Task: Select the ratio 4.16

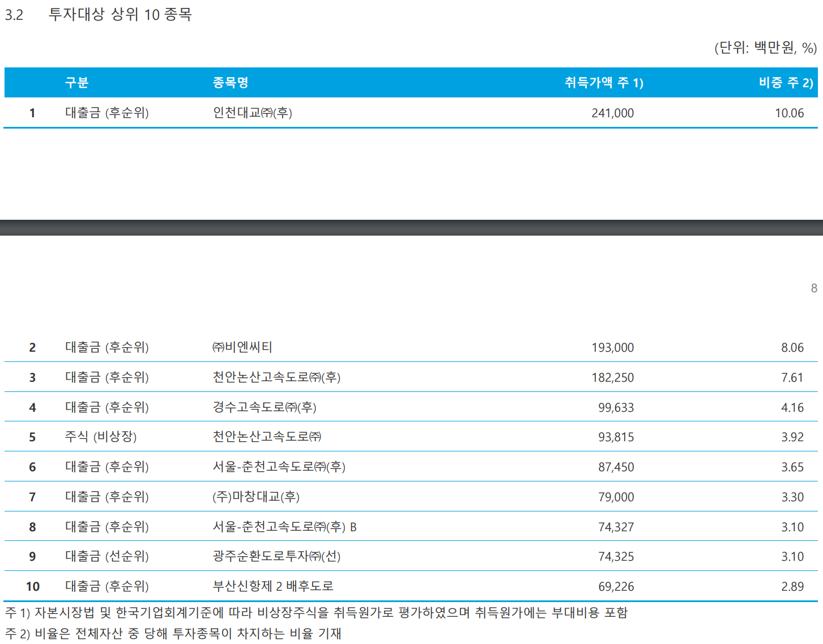Action: click(792, 408)
